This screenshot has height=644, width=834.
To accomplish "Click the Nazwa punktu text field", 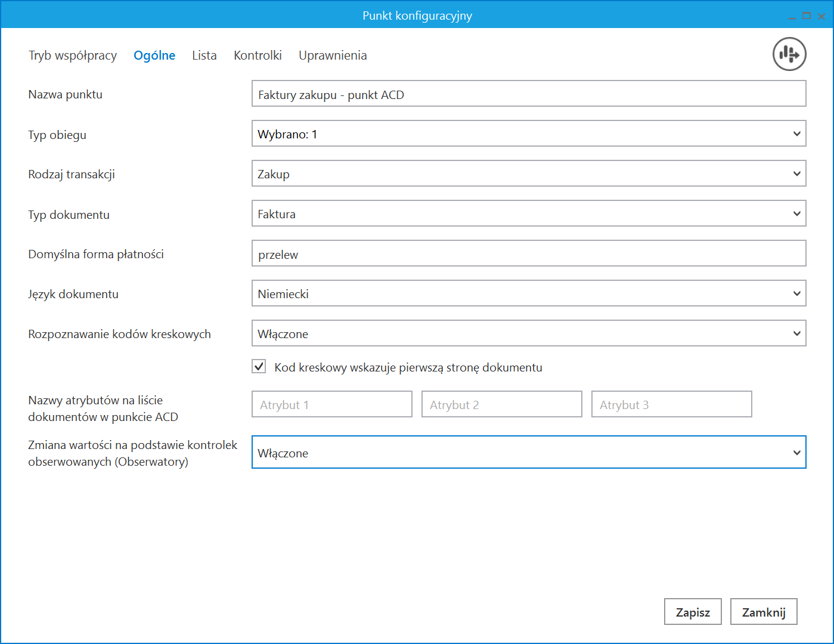I will click(x=528, y=94).
